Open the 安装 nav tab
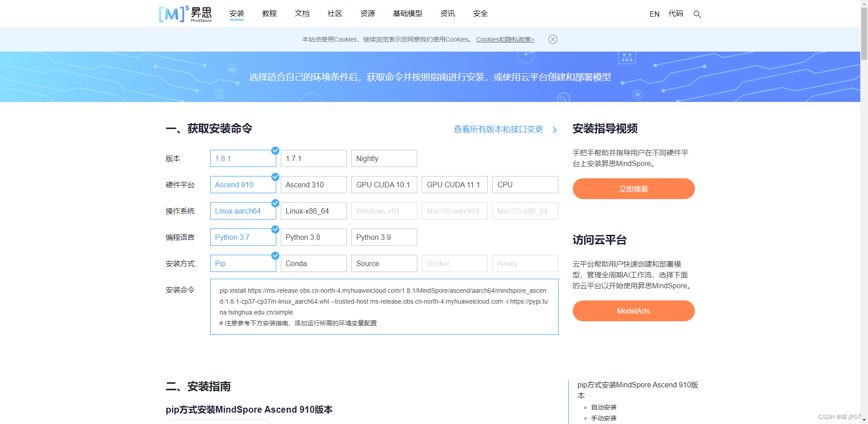This screenshot has height=424, width=868. 236,14
